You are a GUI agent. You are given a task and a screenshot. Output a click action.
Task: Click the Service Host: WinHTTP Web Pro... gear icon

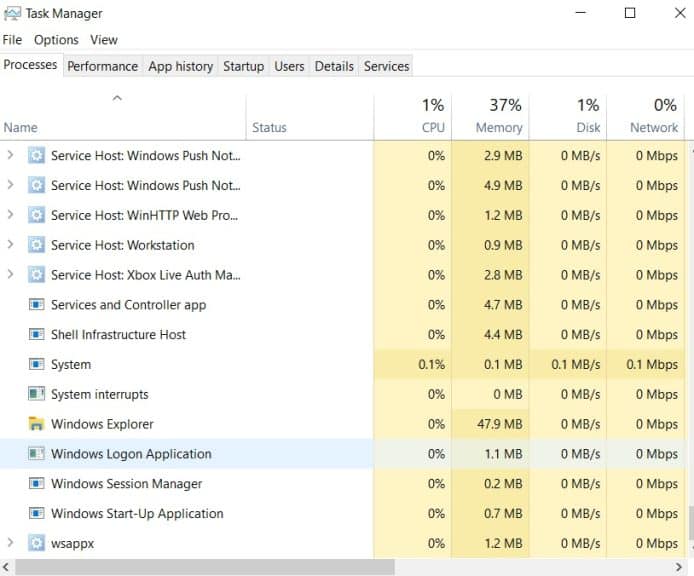[x=36, y=215]
